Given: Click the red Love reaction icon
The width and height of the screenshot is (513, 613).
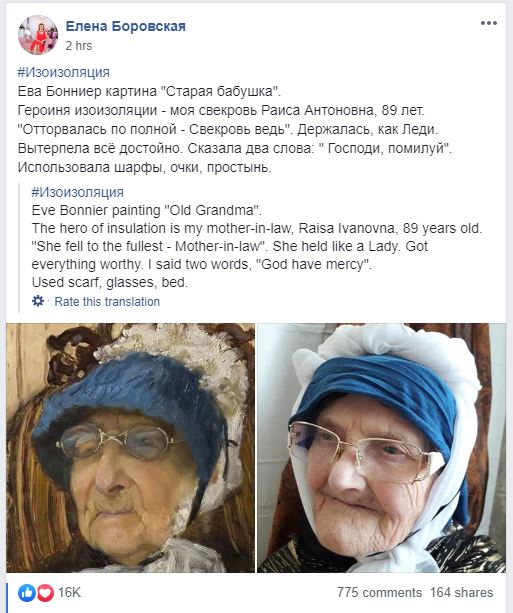Looking at the screenshot, I should tap(45, 593).
